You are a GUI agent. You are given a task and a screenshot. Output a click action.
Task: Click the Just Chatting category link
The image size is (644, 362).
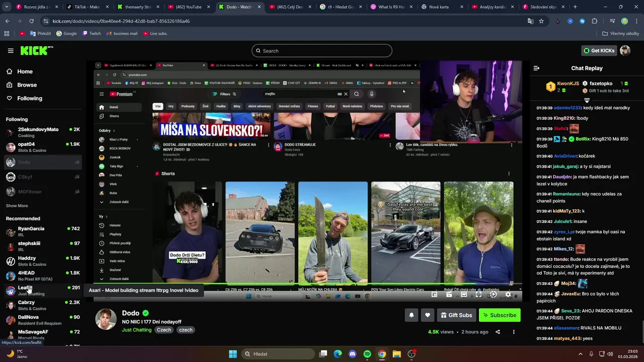pyautogui.click(x=136, y=330)
